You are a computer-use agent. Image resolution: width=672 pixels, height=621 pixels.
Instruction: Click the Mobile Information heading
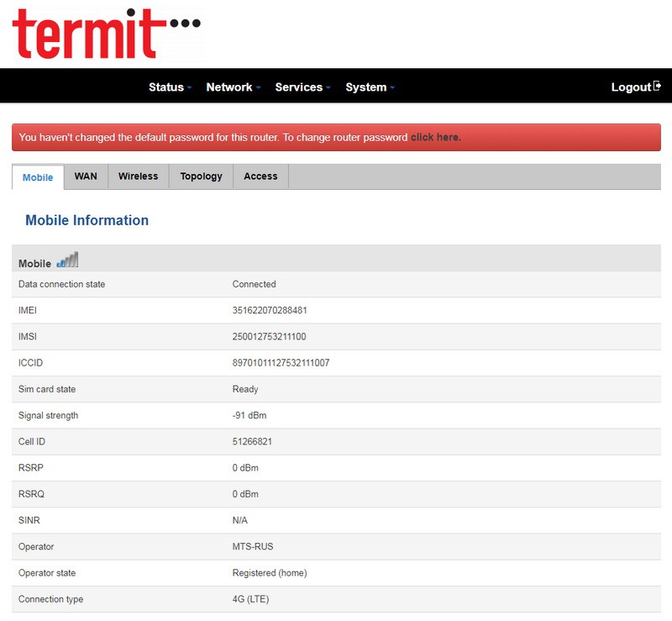tap(87, 220)
